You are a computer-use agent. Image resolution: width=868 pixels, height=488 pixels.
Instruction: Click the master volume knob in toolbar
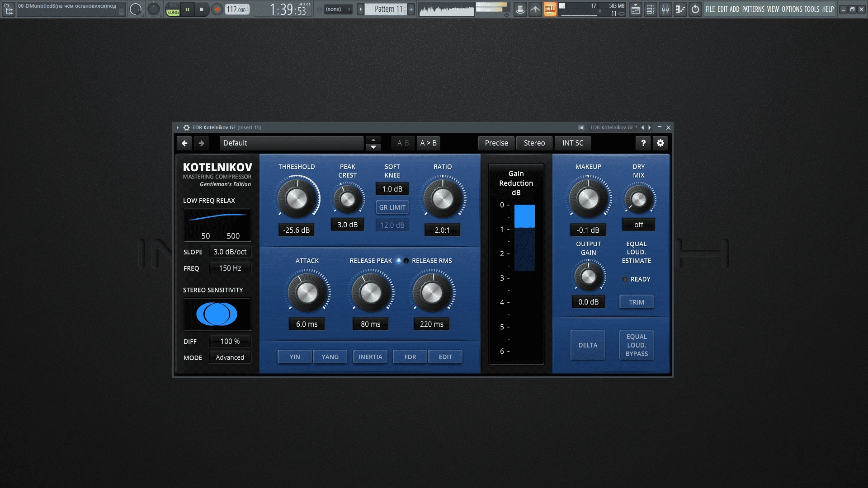(136, 9)
